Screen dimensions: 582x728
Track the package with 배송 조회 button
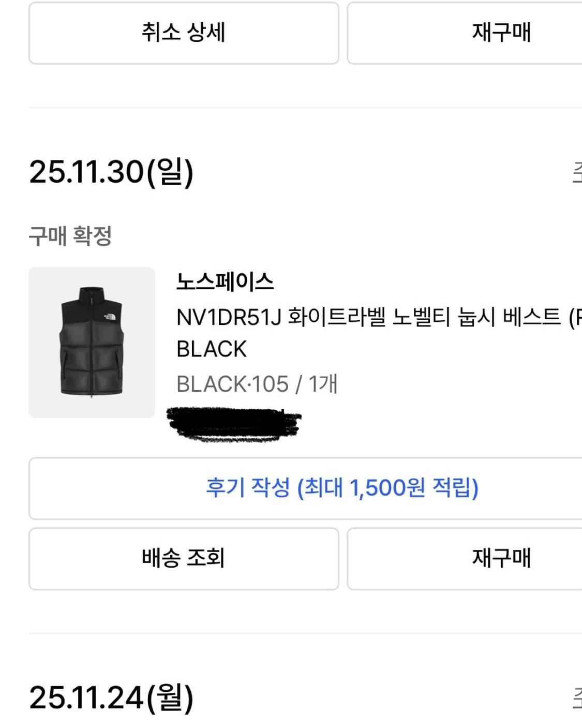pos(184,558)
